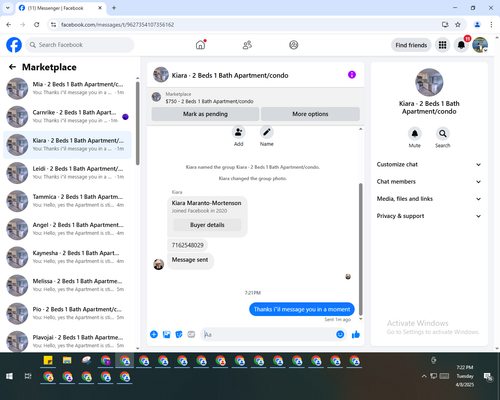Screen dimensions: 500x400
Task: Open File Explorer from taskbar
Action: [67, 360]
